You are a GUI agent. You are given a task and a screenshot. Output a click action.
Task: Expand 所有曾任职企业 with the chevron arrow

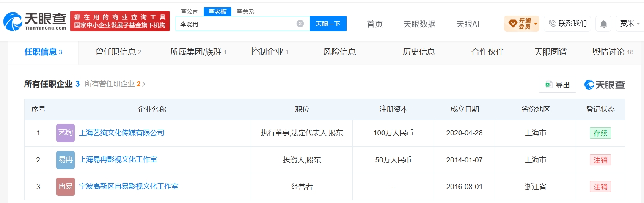(144, 84)
